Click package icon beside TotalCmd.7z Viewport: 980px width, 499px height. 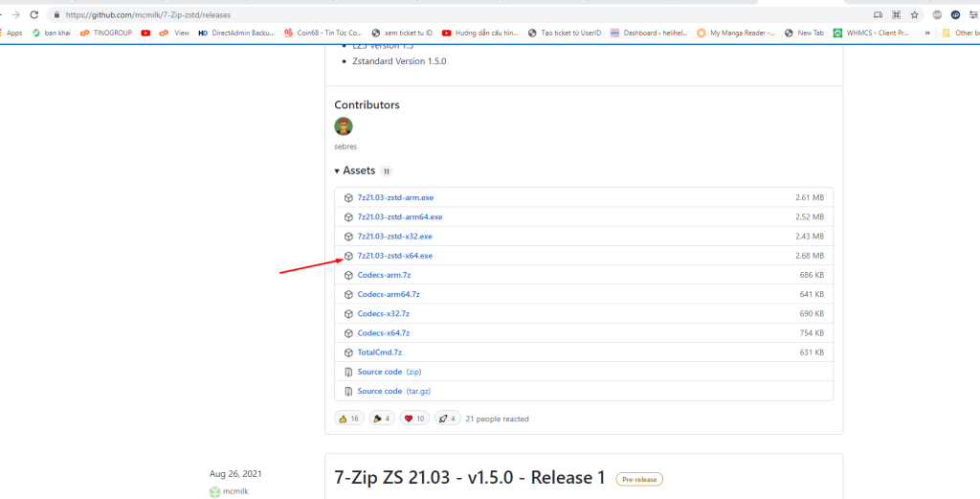coord(348,352)
